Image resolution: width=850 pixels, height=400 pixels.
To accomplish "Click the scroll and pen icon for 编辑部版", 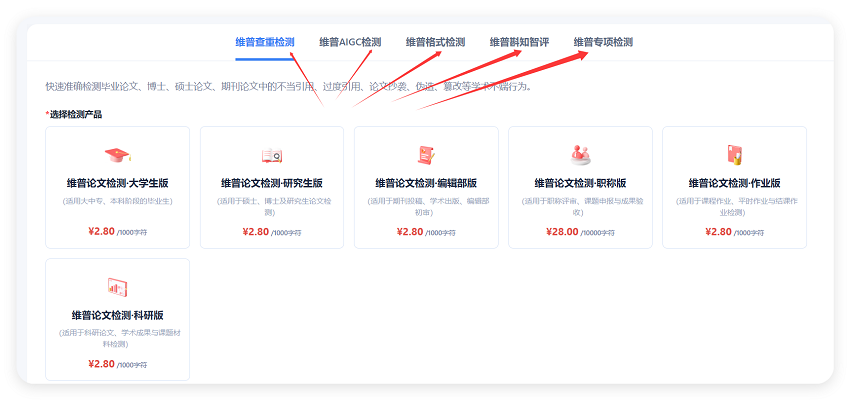I will pos(426,156).
